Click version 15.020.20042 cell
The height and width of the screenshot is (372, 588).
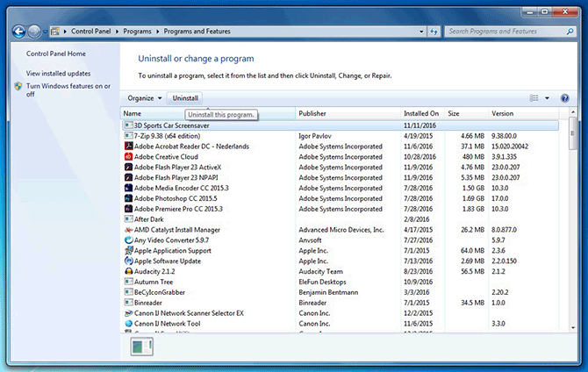(510, 147)
